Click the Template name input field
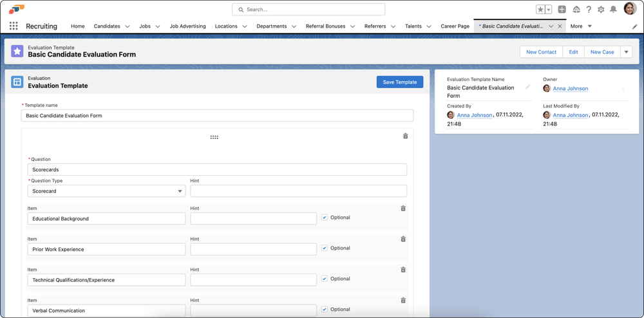 pos(217,116)
